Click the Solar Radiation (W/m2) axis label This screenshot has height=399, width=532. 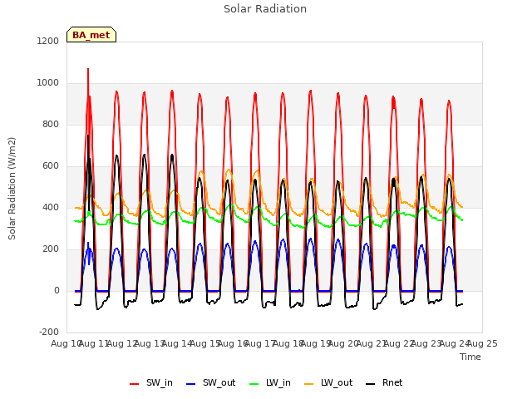[x=12, y=189]
